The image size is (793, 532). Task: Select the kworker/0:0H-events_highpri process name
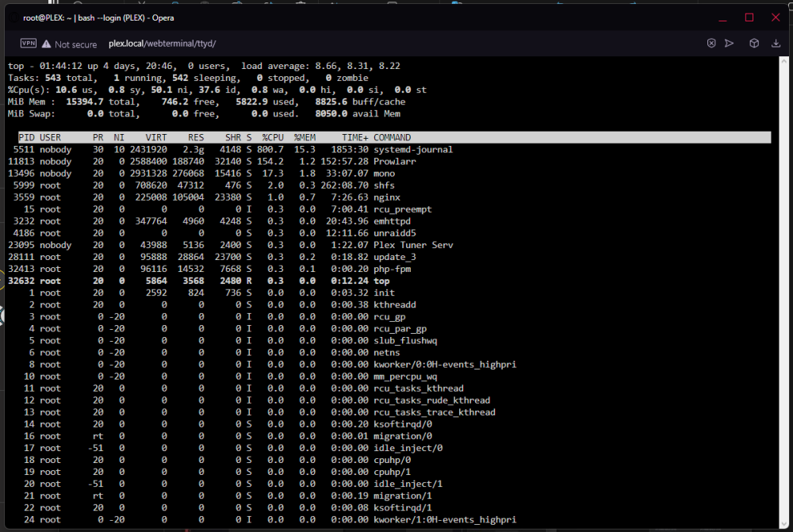[x=445, y=364]
